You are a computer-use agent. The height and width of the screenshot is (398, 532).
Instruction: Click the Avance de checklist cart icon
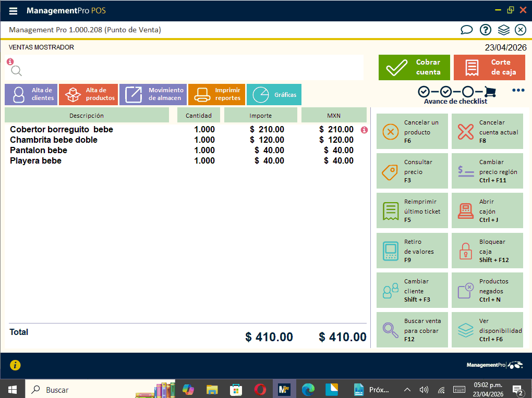tap(490, 92)
